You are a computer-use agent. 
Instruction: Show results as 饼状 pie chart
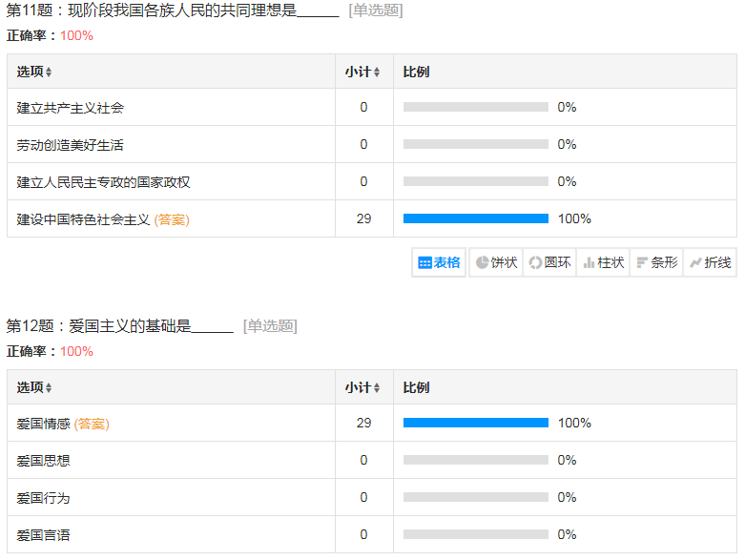496,262
